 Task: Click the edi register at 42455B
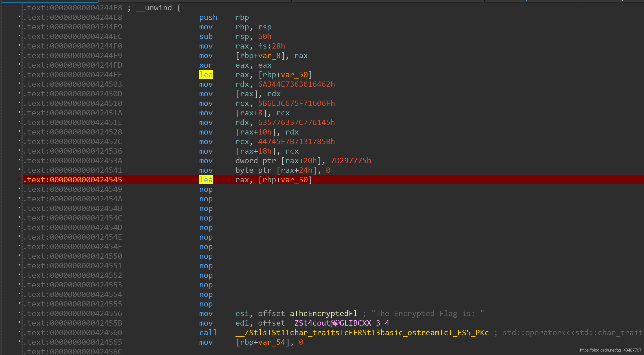242,323
